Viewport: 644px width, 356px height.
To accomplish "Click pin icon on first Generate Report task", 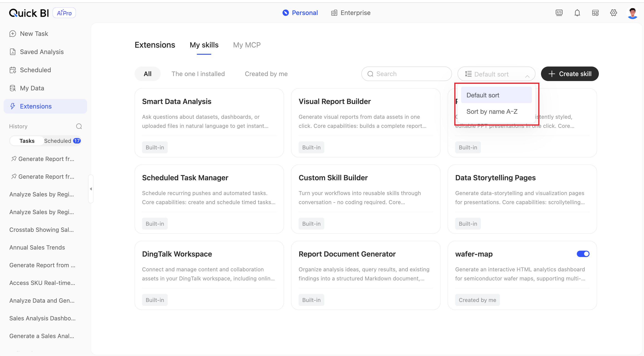I will point(14,159).
